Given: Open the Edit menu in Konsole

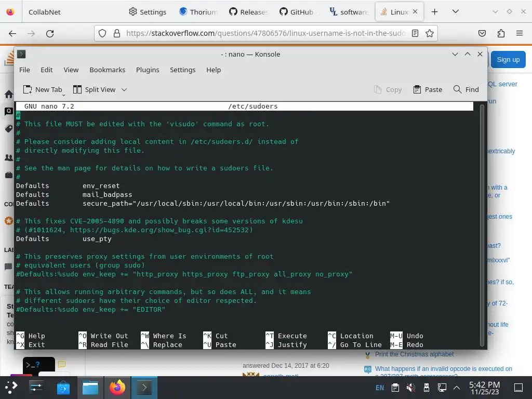Looking at the screenshot, I should click(x=46, y=70).
